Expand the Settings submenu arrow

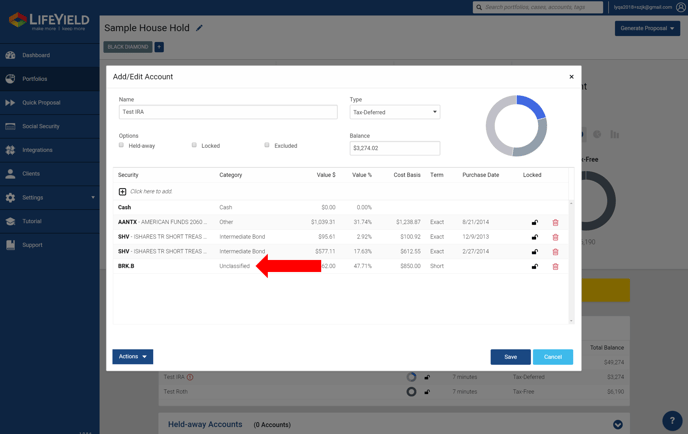click(93, 197)
